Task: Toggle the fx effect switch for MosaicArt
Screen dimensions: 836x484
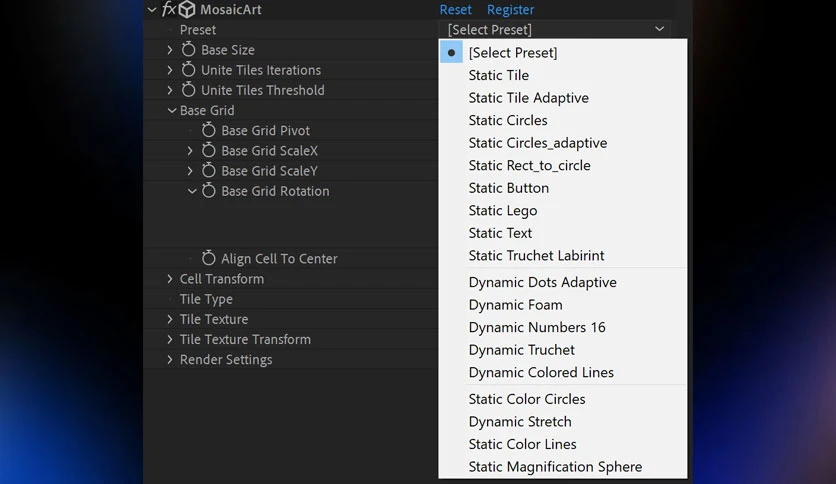Action: point(168,9)
